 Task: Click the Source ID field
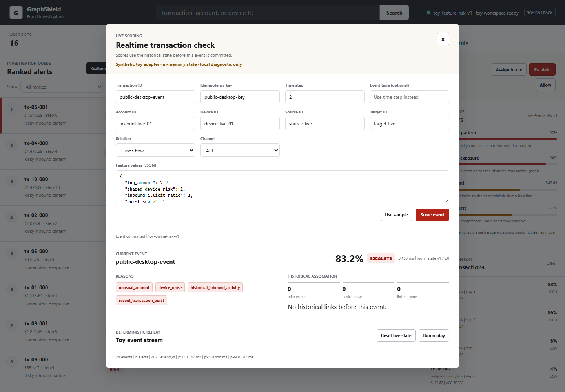[x=325, y=123]
